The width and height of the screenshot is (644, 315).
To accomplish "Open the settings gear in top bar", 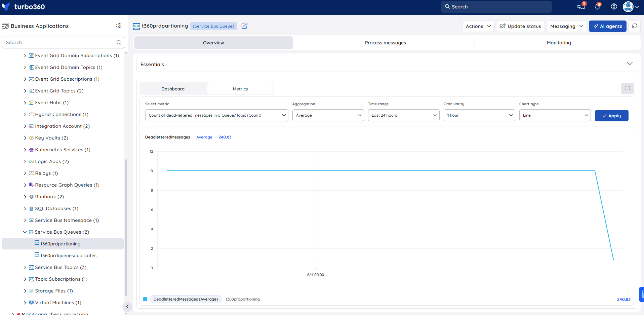I will click(x=614, y=7).
